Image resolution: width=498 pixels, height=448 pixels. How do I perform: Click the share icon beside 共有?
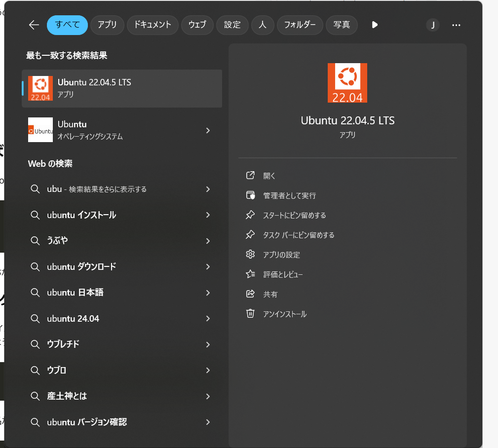pyautogui.click(x=250, y=294)
